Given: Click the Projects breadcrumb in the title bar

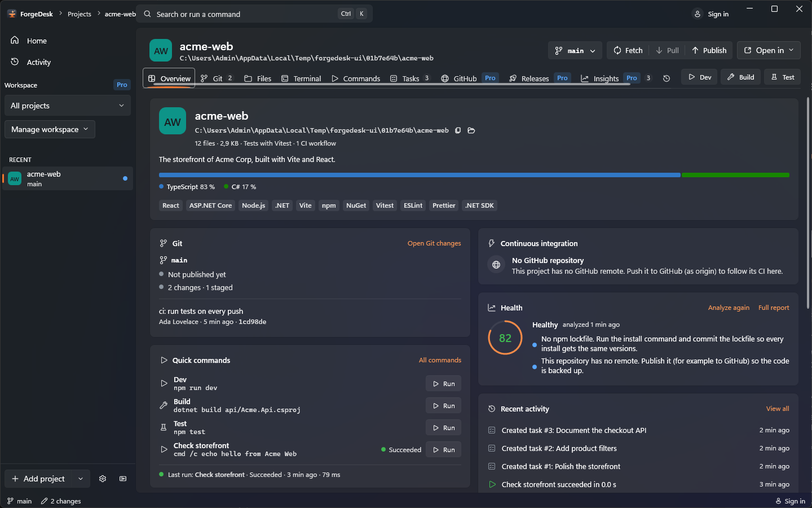Looking at the screenshot, I should point(79,14).
